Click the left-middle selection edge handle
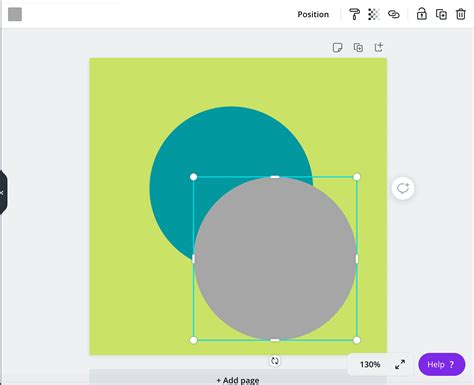This screenshot has height=385, width=474. pos(193,259)
